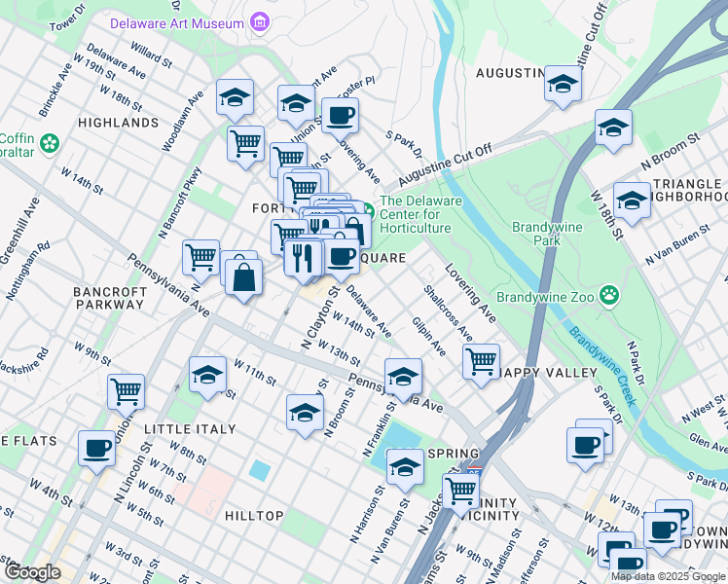Click the coffee marker near The Flats

click(95, 448)
